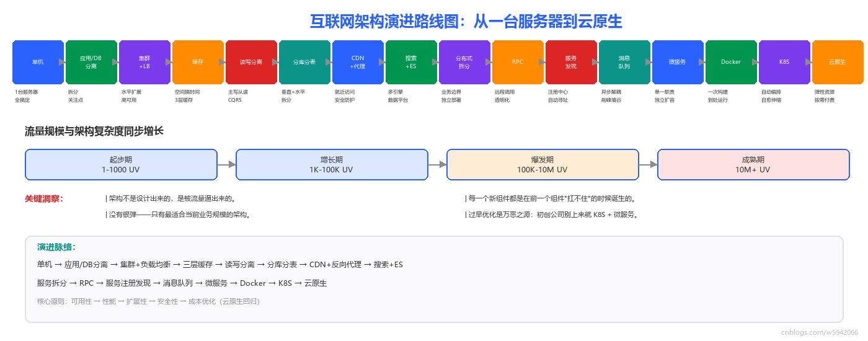This screenshot has height=341, width=868.
Task: Click the blue 微服务 box
Action: [x=678, y=62]
